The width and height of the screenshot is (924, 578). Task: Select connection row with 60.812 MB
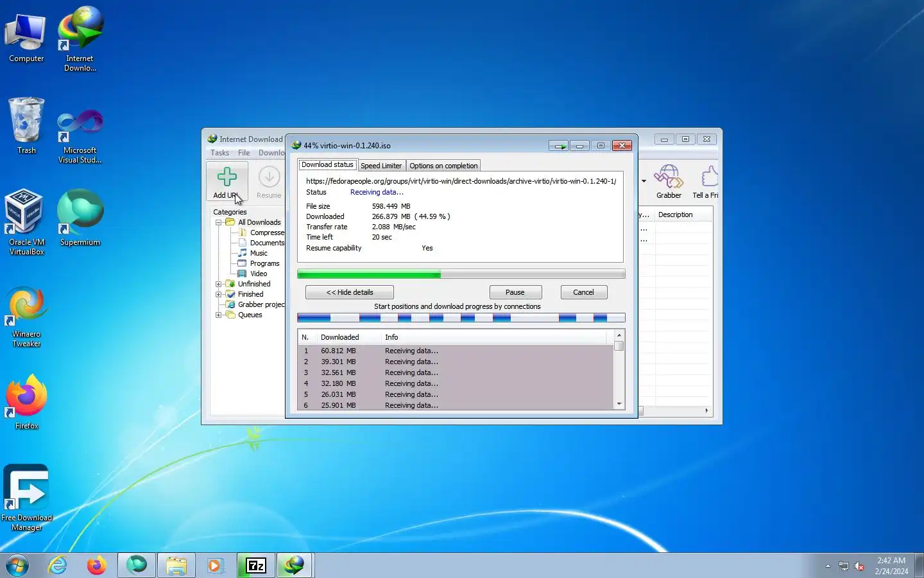456,351
